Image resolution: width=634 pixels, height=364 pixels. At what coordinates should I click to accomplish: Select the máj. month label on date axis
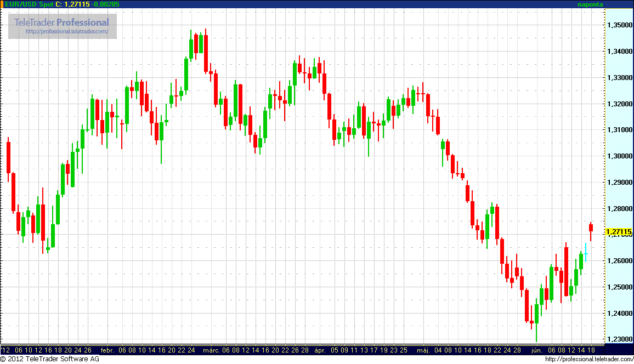pos(423,350)
